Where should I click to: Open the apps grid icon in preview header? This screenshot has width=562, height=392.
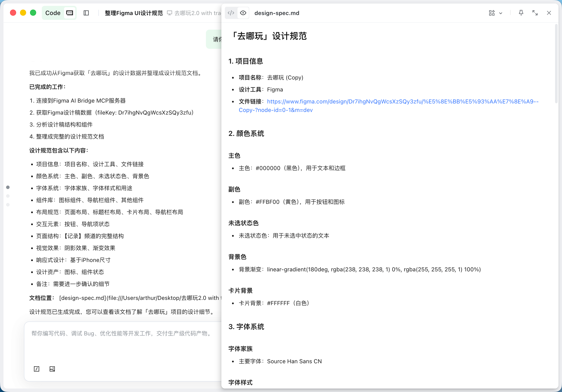pos(491,13)
